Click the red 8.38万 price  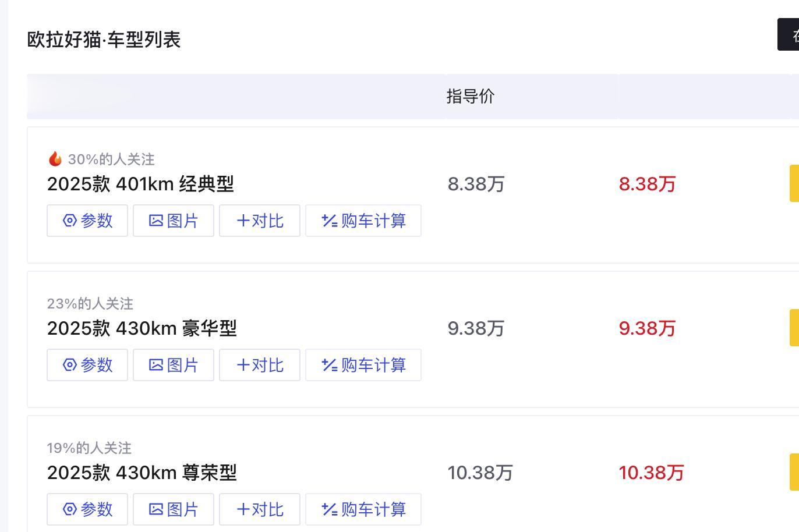(x=647, y=184)
